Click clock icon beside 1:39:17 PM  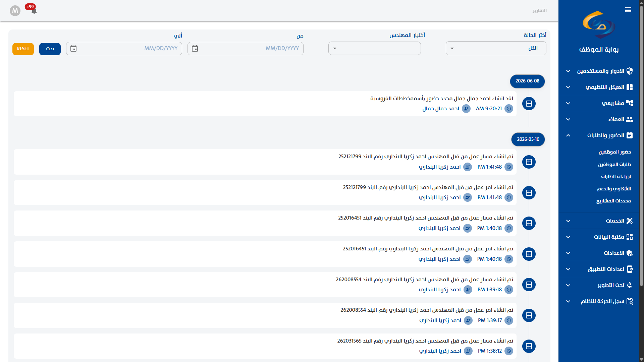509,320
